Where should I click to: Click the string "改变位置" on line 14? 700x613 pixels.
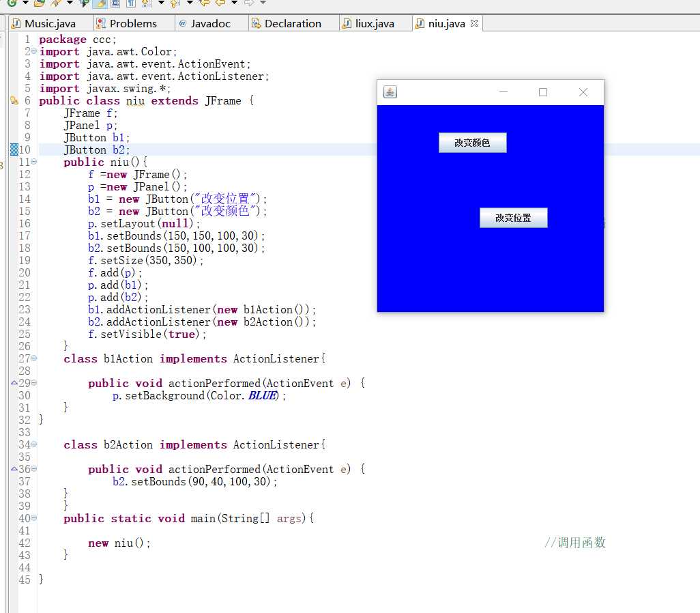pyautogui.click(x=225, y=199)
